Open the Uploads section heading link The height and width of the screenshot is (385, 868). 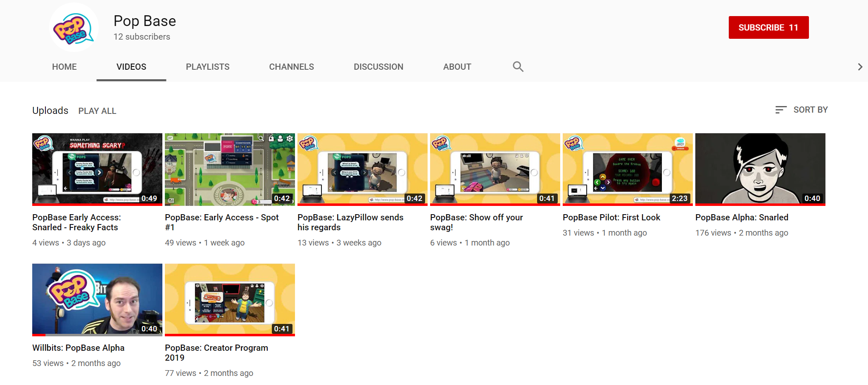[x=50, y=111]
